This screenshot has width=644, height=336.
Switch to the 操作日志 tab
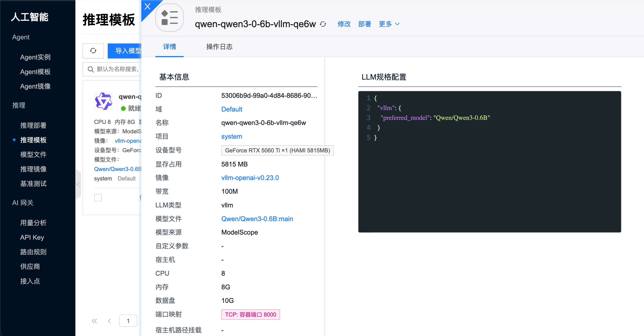[x=219, y=47]
